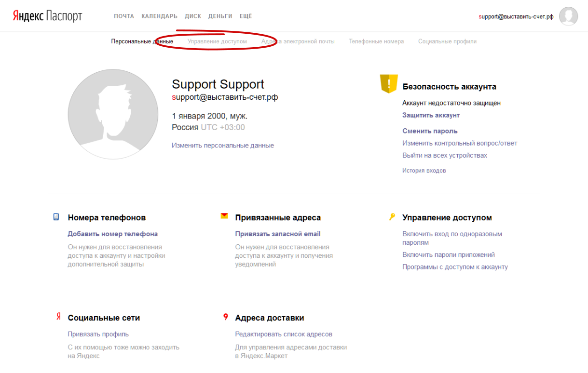This screenshot has width=588, height=373.
Task: Click Привязать профиль link
Action: (x=98, y=334)
